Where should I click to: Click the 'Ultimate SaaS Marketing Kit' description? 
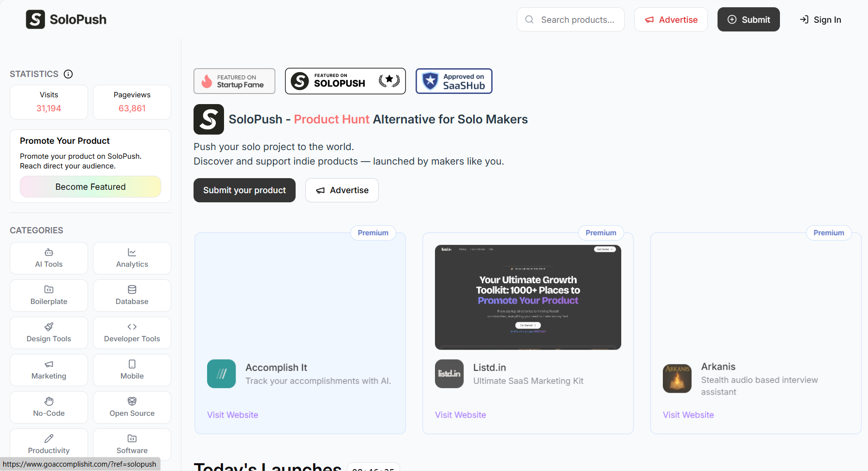pos(528,381)
